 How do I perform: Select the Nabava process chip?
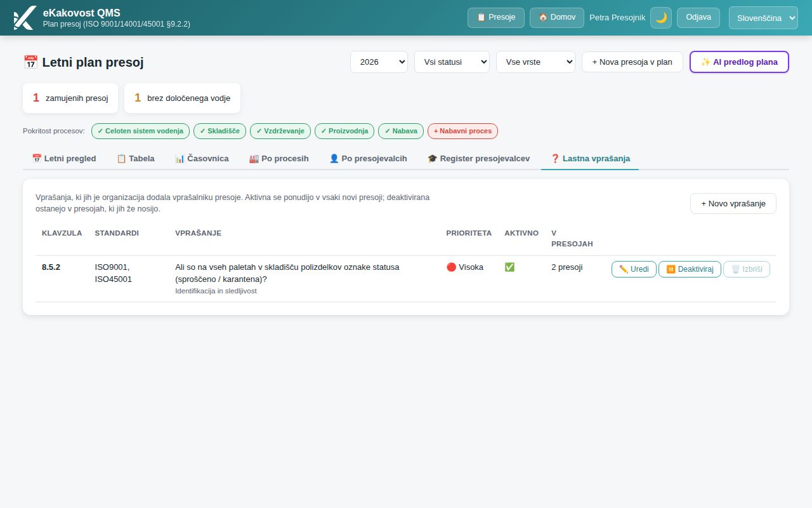tap(401, 131)
